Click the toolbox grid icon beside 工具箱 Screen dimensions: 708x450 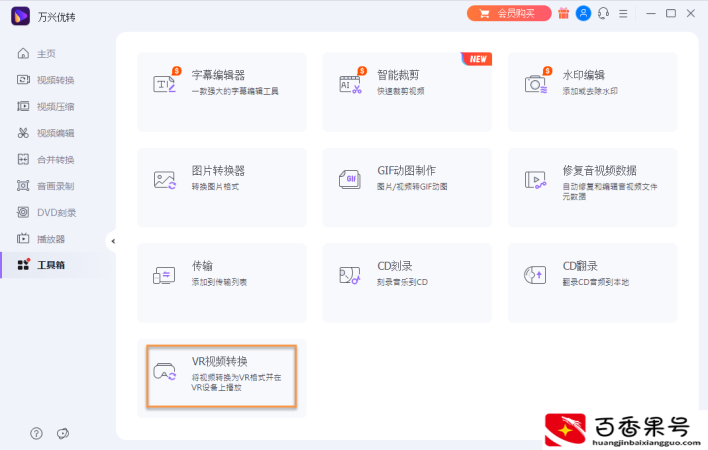pyautogui.click(x=23, y=264)
